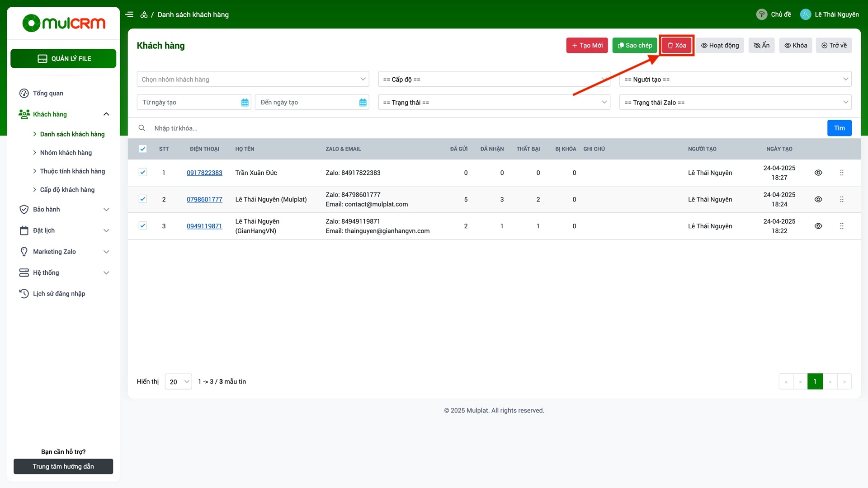Click user avatar Lê Thái Nguyên
Image resolution: width=868 pixels, height=488 pixels.
pos(805,14)
